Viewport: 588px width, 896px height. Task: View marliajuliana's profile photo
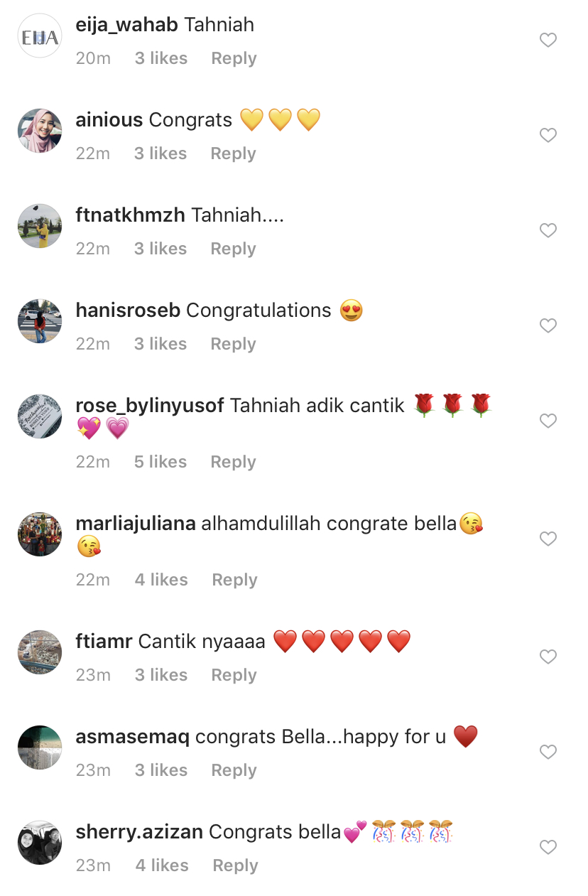pyautogui.click(x=40, y=534)
